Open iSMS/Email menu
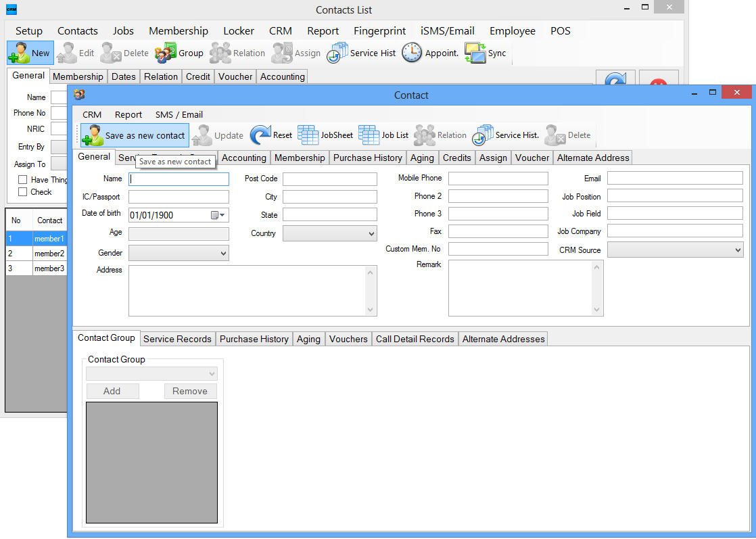The image size is (756, 539). [448, 31]
